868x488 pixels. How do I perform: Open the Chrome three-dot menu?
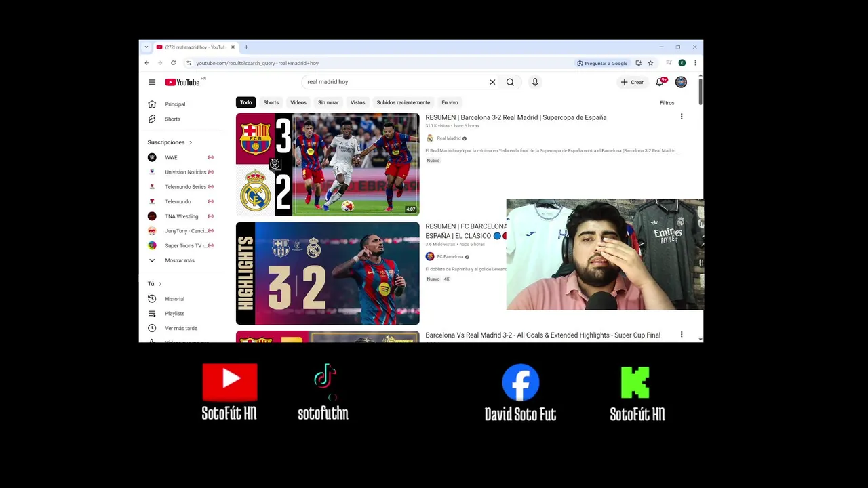click(695, 63)
